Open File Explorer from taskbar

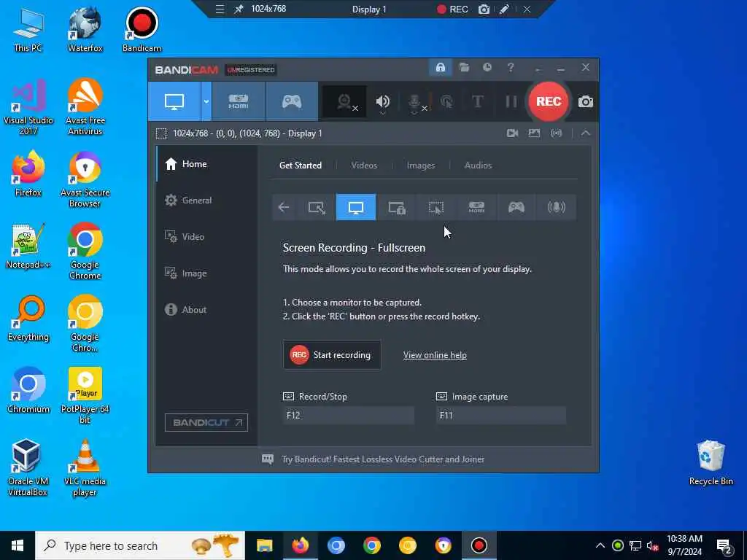tap(264, 545)
